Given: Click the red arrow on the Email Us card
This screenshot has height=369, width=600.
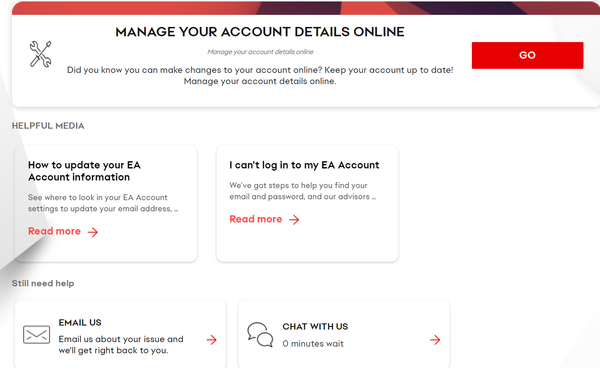Looking at the screenshot, I should [212, 340].
